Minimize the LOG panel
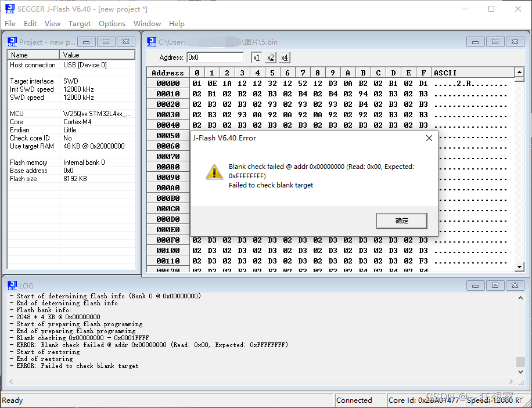The height and width of the screenshot is (408, 532). pos(475,286)
